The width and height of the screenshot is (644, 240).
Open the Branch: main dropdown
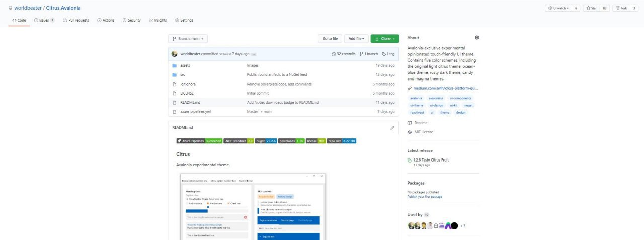pyautogui.click(x=188, y=39)
